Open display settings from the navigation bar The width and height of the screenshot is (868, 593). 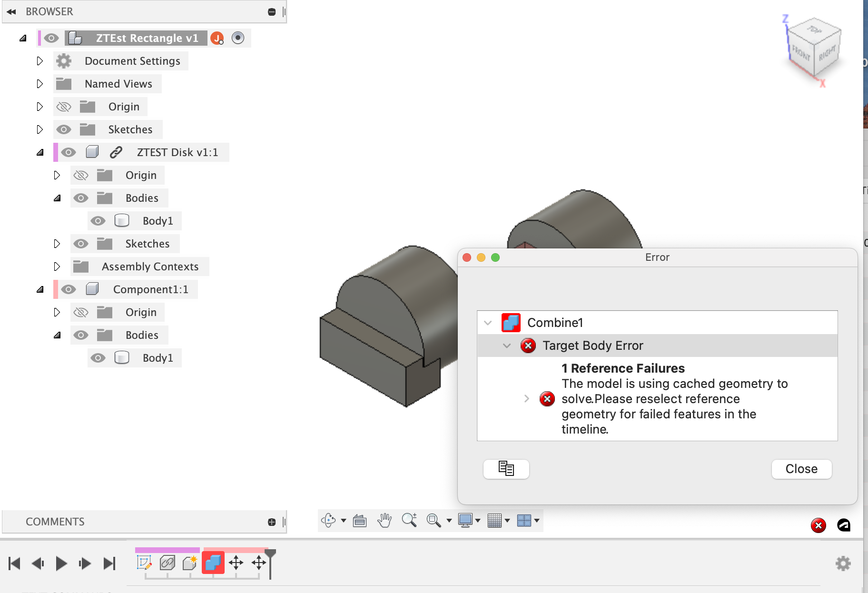466,520
